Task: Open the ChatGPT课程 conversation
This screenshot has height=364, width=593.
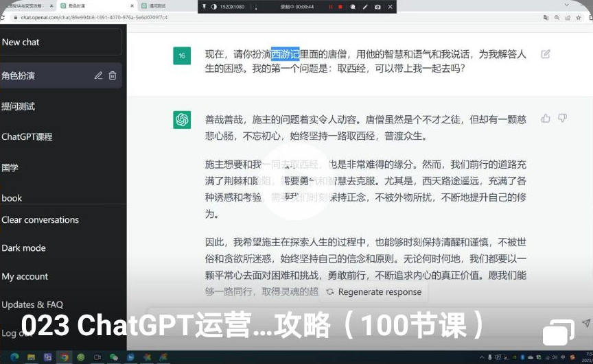Action: pyautogui.click(x=27, y=136)
